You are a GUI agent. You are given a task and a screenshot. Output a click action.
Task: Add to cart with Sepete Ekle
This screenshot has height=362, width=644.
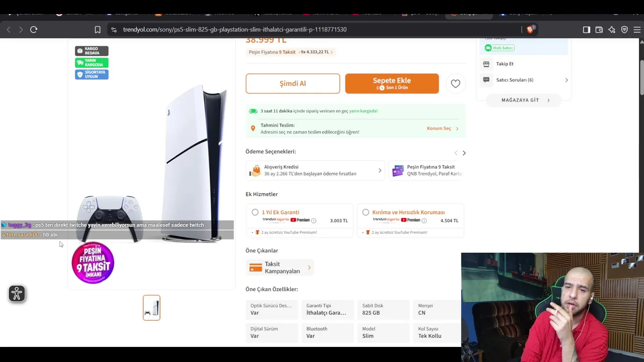[392, 83]
